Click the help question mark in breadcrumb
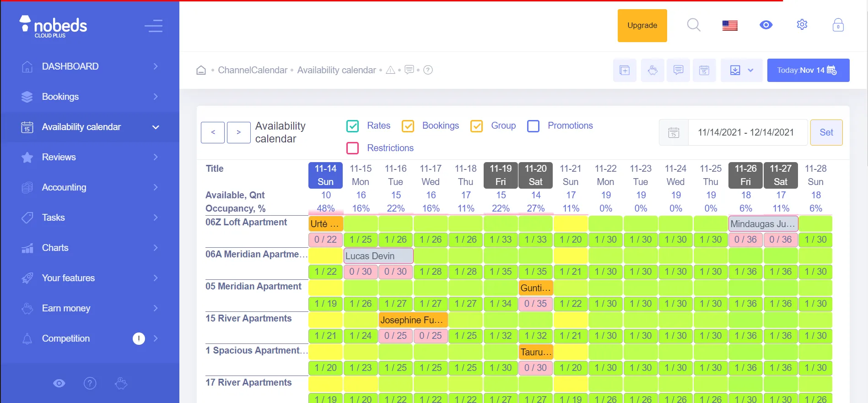868x403 pixels. tap(428, 70)
